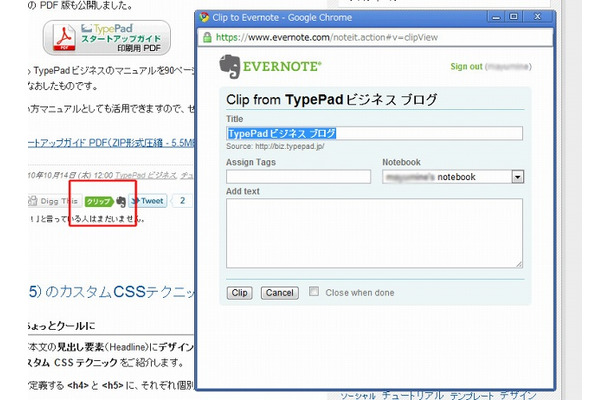Click the Sign out link
The height and width of the screenshot is (400, 610).
click(x=466, y=67)
